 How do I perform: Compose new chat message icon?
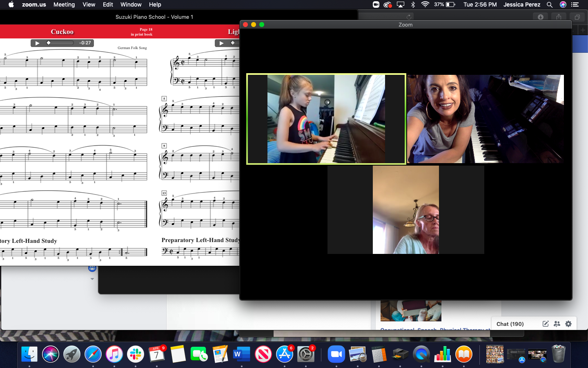(546, 324)
